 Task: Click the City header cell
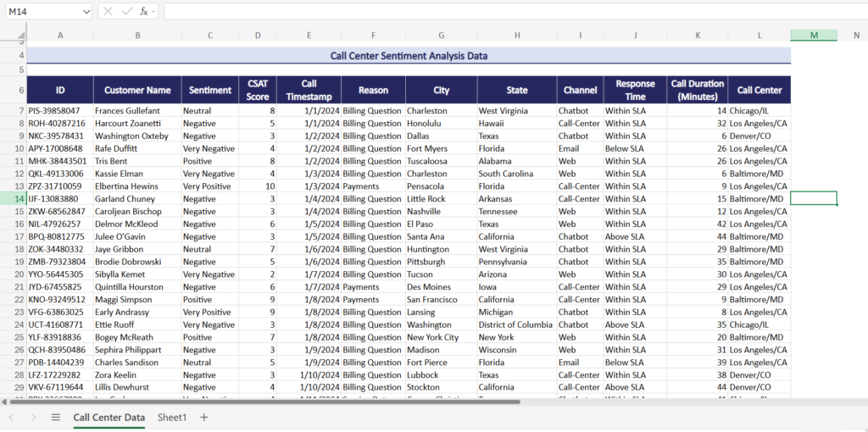[441, 90]
